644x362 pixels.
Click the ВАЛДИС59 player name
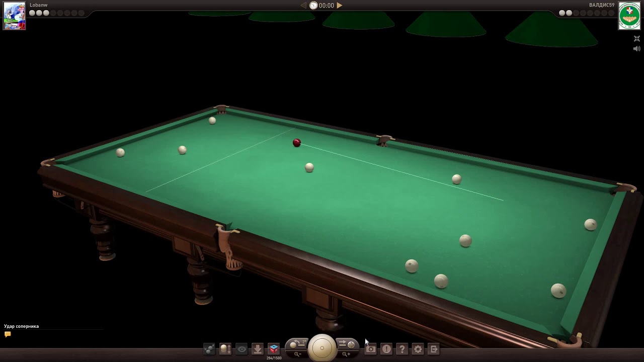(602, 5)
